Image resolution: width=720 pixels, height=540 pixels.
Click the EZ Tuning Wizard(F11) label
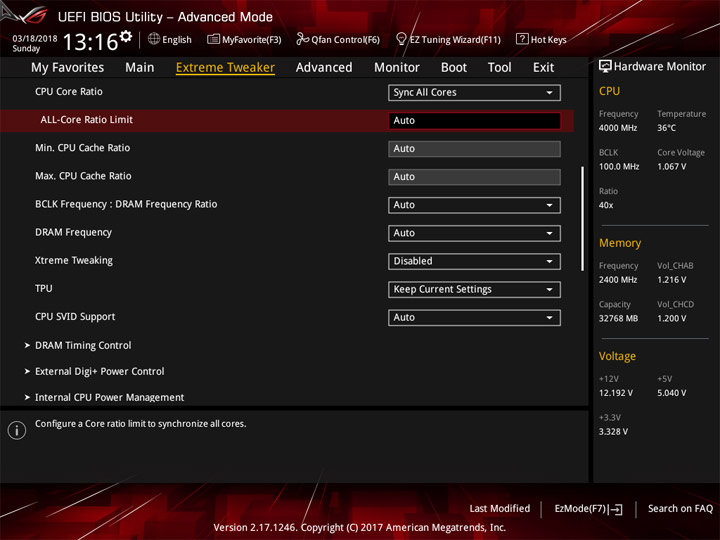tap(455, 40)
